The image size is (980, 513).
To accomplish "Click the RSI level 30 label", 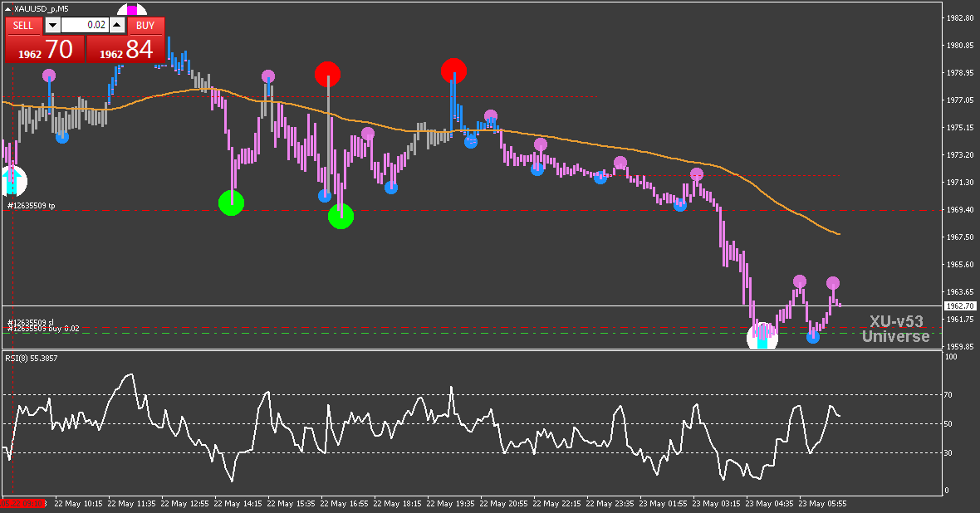I will click(948, 453).
